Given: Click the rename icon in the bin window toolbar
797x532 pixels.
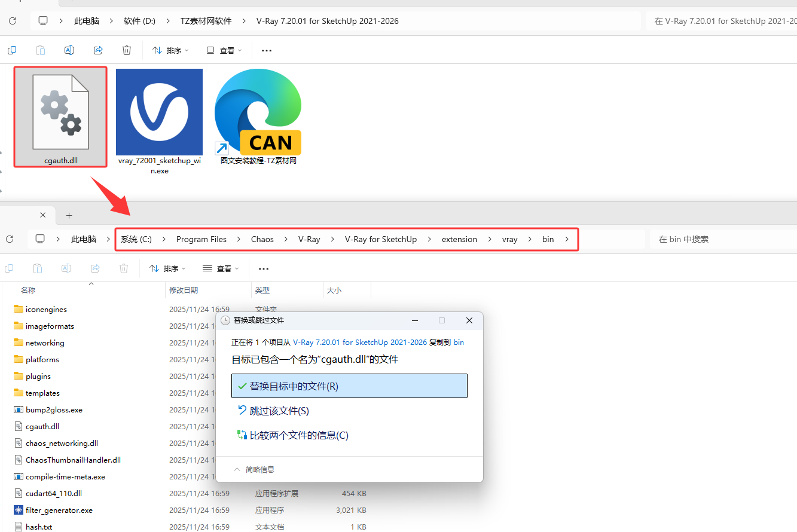Looking at the screenshot, I should coord(66,268).
